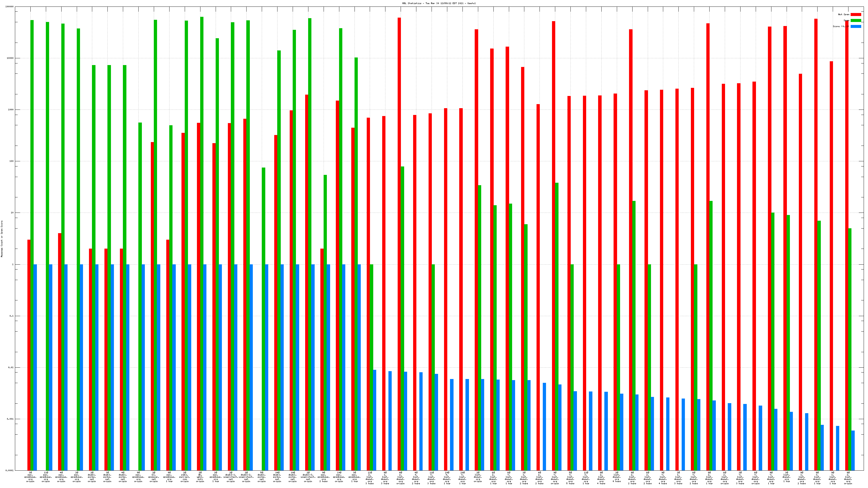Click the psbl.surriel.com origin x-axis label
Image resolution: width=868 pixels, height=488 pixels.
pos(185,477)
